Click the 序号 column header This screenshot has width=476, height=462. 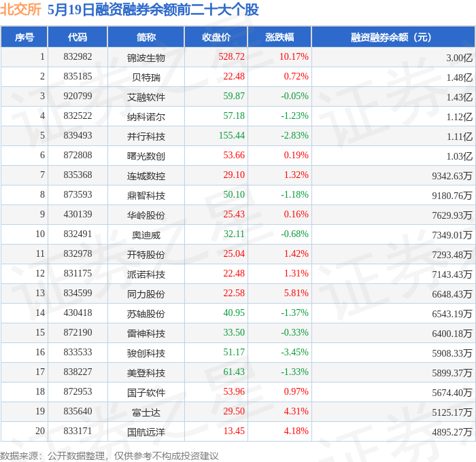pyautogui.click(x=24, y=37)
